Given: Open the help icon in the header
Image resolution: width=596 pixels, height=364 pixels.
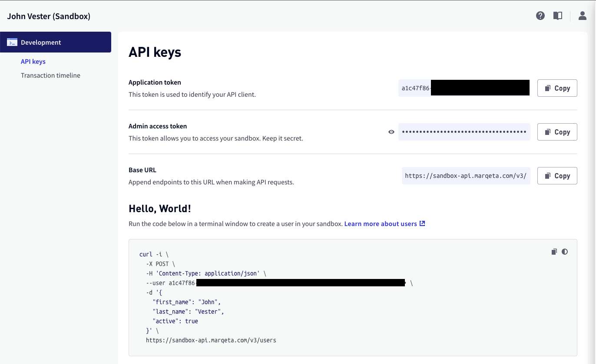Looking at the screenshot, I should pos(540,16).
